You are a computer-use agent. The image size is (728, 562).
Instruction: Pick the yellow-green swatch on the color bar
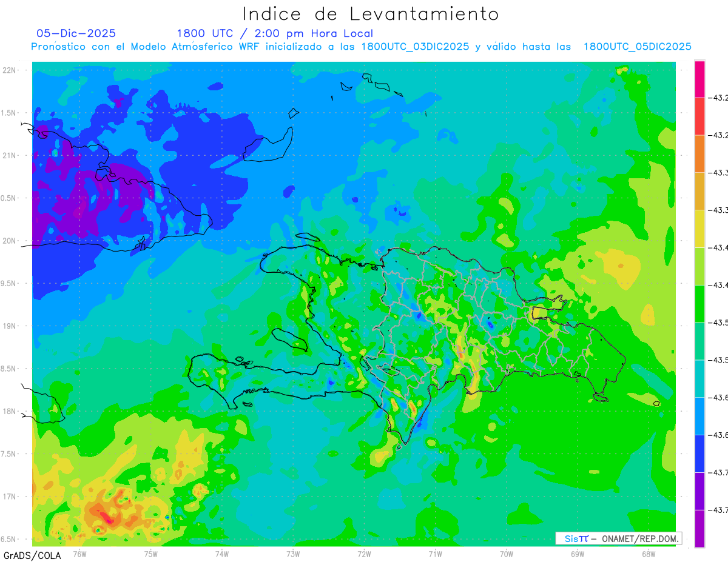click(699, 266)
